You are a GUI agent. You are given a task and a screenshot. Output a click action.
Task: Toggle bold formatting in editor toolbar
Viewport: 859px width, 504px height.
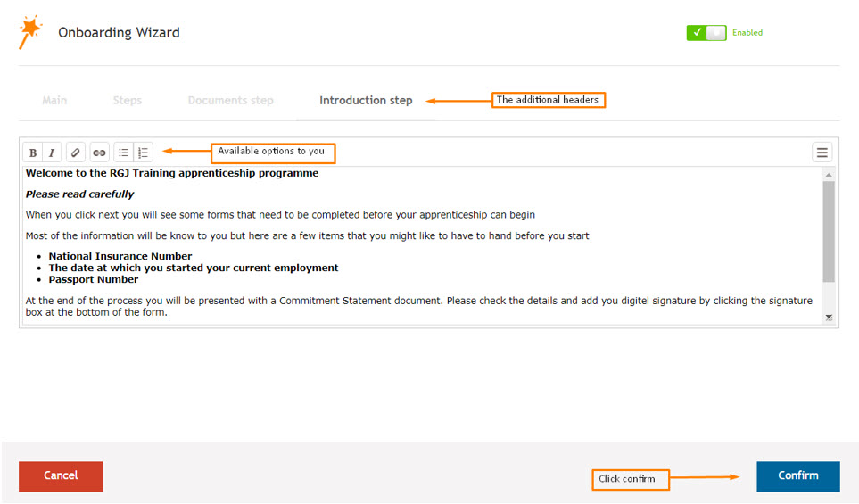coord(33,153)
